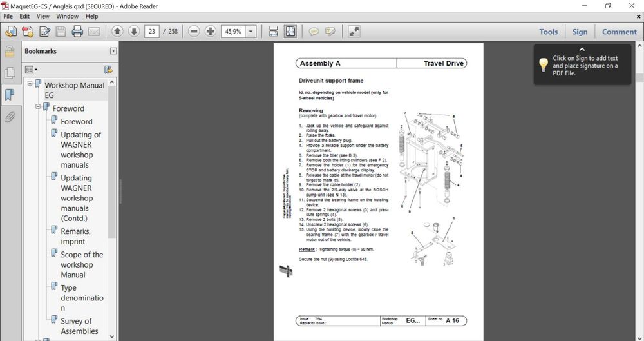Click the Print file toolbar icon
The image size is (644, 341).
(x=77, y=31)
